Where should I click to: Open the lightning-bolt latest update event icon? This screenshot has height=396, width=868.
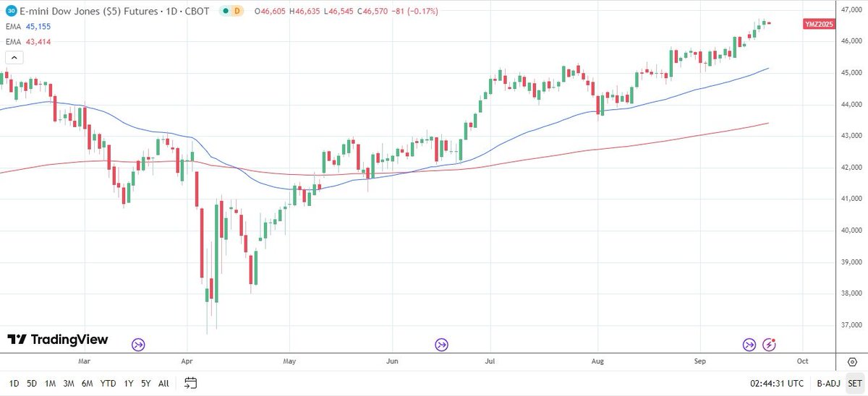pos(770,345)
